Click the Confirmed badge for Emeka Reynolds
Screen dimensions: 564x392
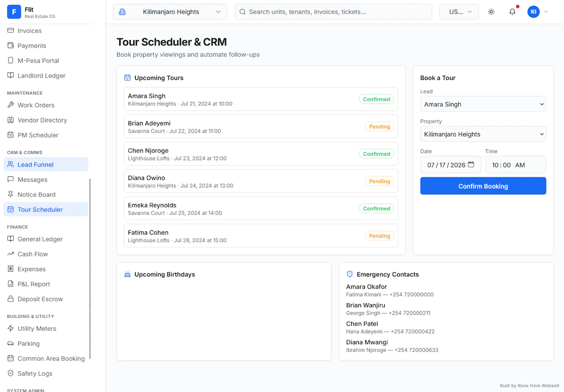point(376,209)
